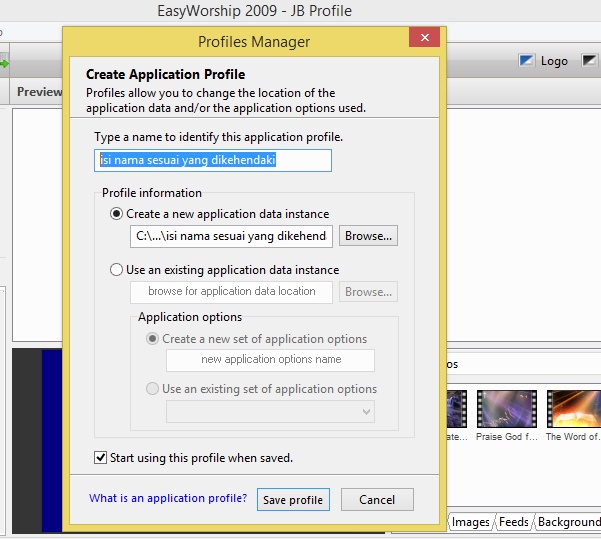The image size is (601, 539).
Task: Select the Praise God video thumbnail
Action: (507, 409)
